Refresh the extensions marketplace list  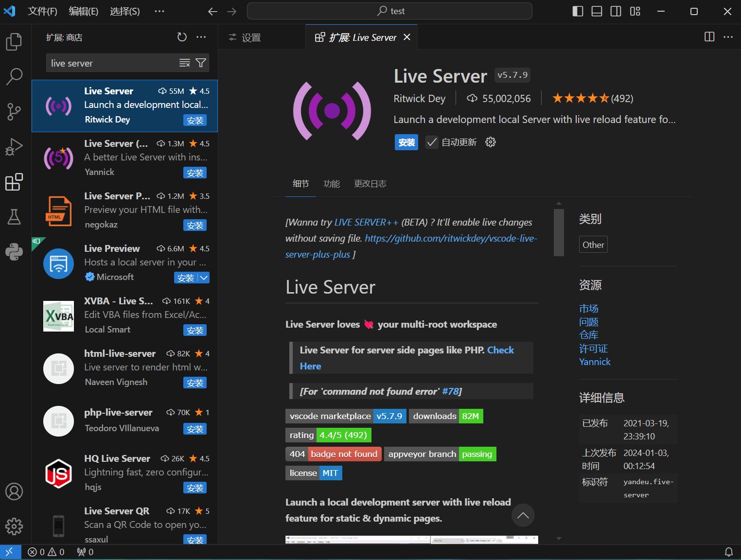tap(182, 37)
